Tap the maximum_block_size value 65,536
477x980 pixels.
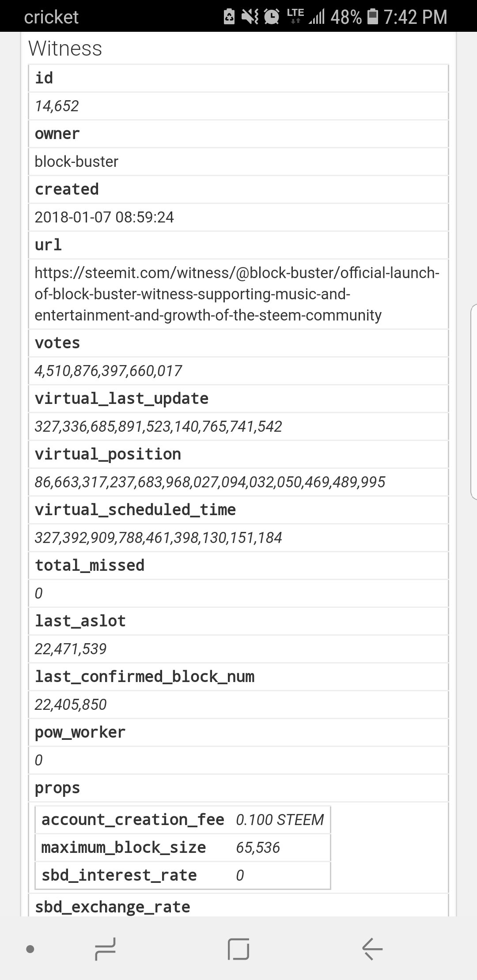[x=258, y=848]
